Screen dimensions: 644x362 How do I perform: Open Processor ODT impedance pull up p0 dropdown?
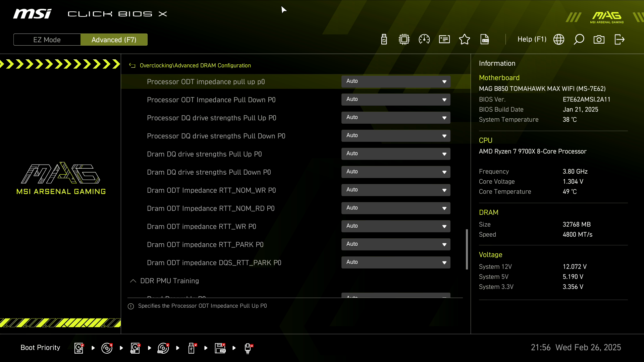(396, 81)
